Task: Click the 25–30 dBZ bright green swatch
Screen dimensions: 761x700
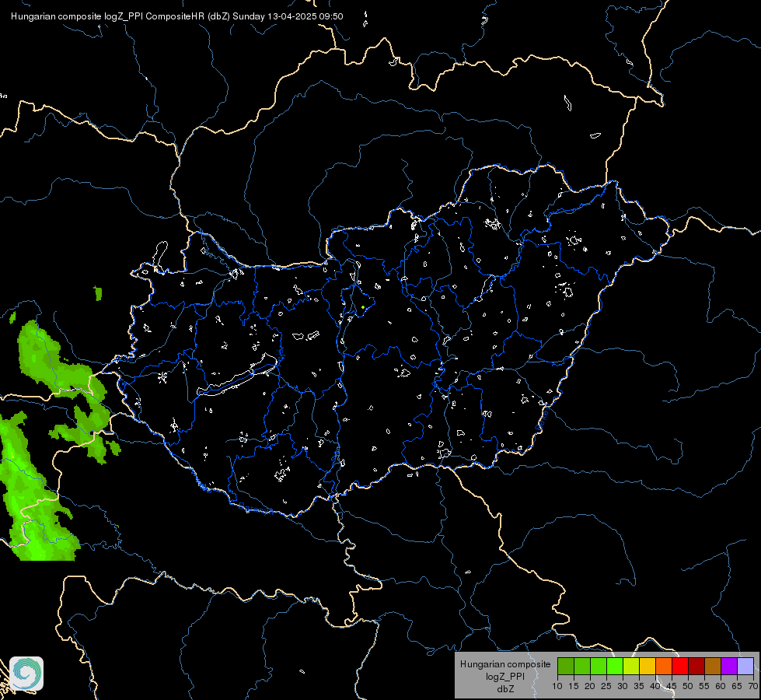Action: (615, 666)
